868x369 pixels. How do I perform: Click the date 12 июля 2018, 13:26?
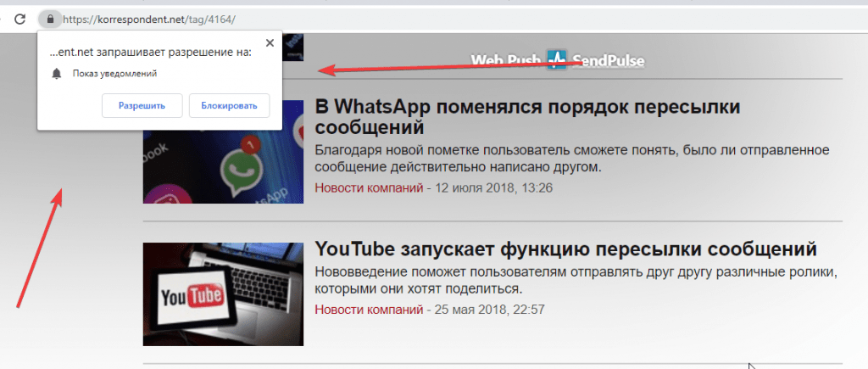pyautogui.click(x=494, y=187)
